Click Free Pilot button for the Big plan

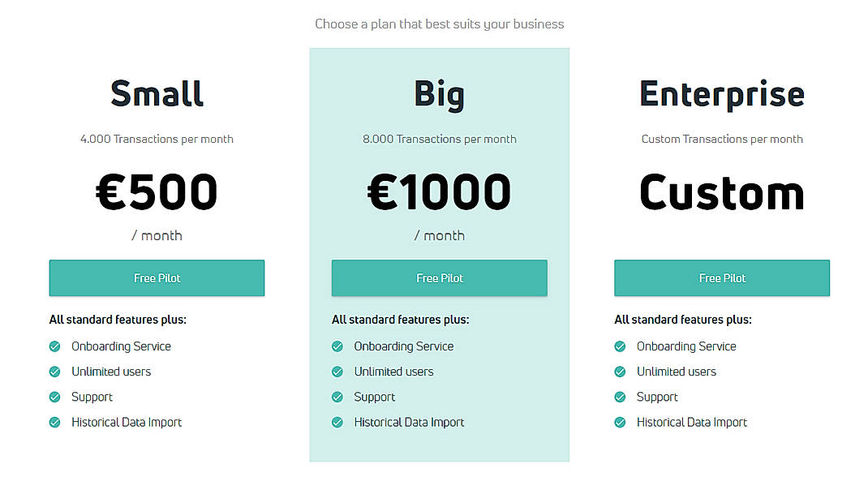click(x=439, y=277)
